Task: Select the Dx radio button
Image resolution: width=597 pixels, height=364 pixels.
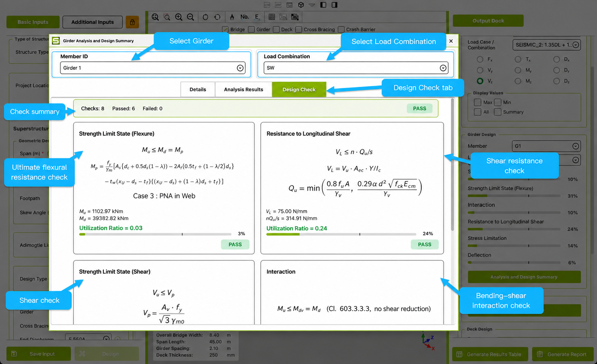Action: pyautogui.click(x=556, y=59)
